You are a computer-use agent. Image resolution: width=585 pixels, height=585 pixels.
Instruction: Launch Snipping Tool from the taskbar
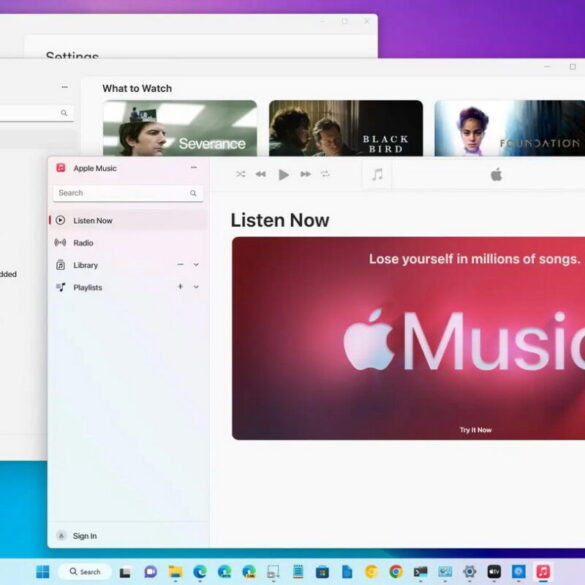pos(273,572)
